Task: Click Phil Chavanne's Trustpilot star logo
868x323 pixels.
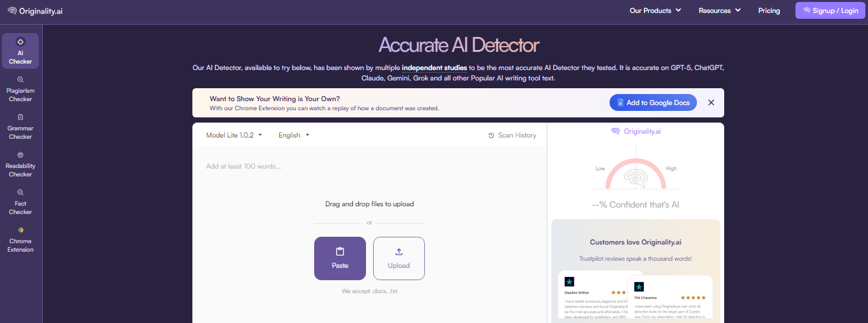Action: click(x=639, y=287)
